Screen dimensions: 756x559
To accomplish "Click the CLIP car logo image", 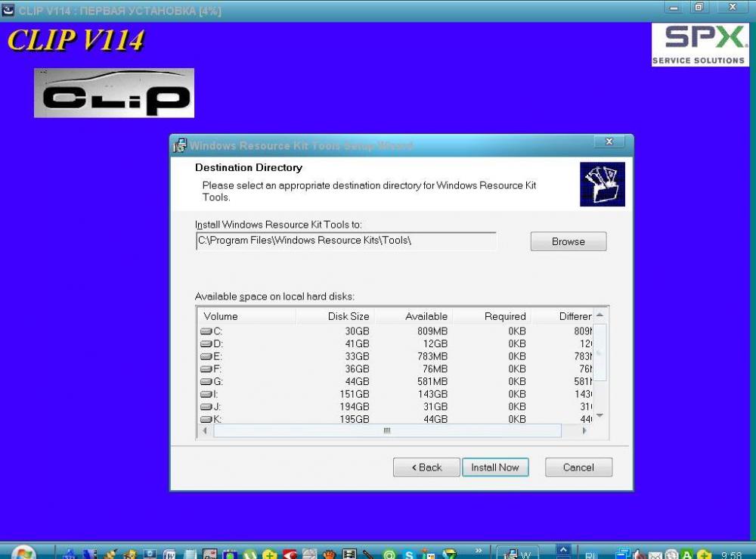I will coord(114,92).
